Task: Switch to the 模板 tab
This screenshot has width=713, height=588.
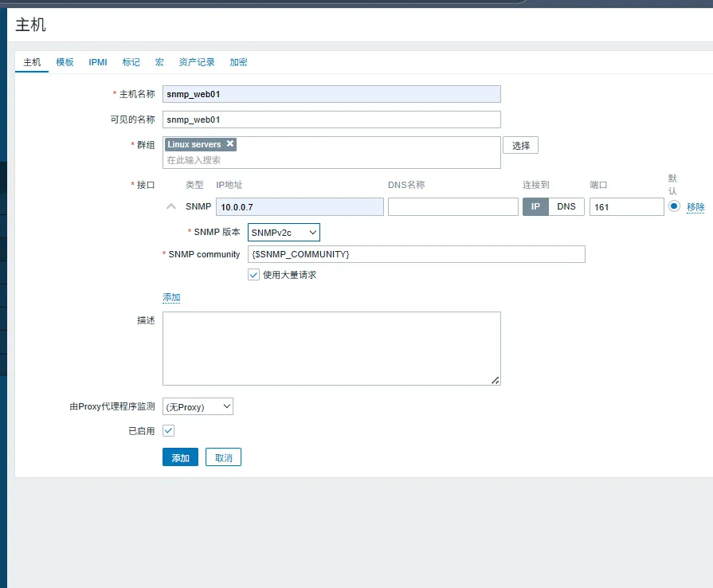Action: [x=65, y=62]
